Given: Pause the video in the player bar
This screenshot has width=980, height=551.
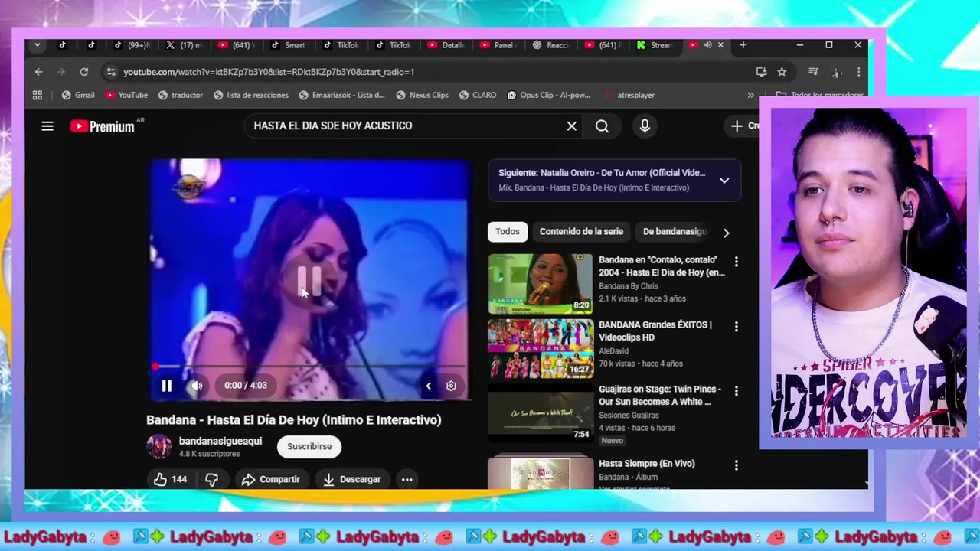Looking at the screenshot, I should click(x=166, y=386).
